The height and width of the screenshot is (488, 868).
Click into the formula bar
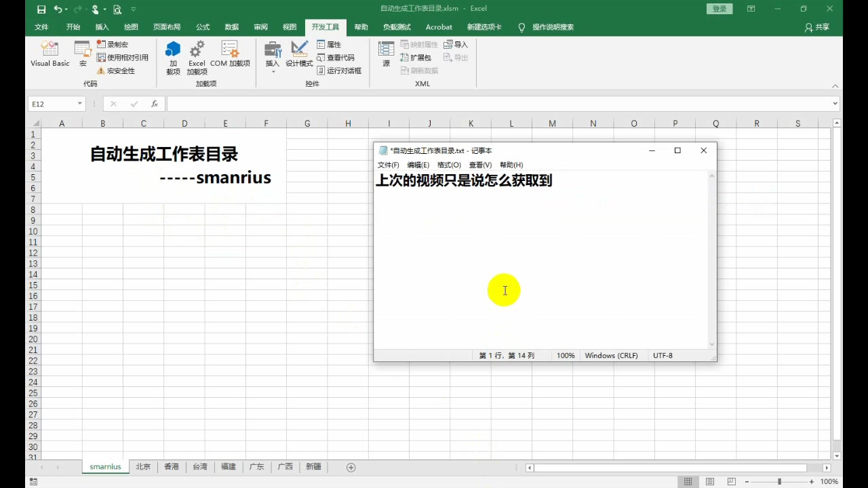[498, 104]
